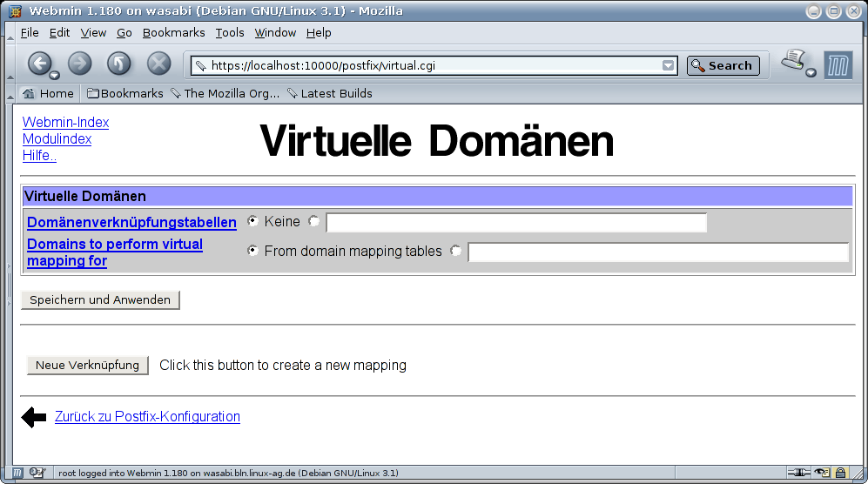Open the Print button dropdown arrow
The width and height of the screenshot is (868, 484).
coord(811,72)
